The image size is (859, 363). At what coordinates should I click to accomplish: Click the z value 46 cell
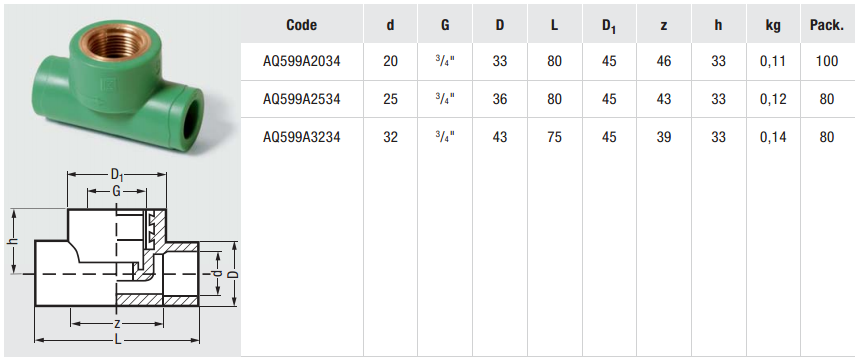coord(663,61)
